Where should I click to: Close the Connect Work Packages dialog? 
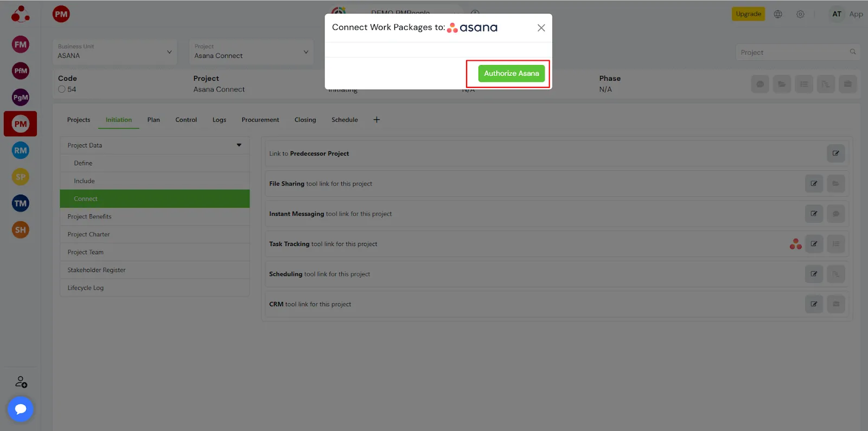coord(541,28)
